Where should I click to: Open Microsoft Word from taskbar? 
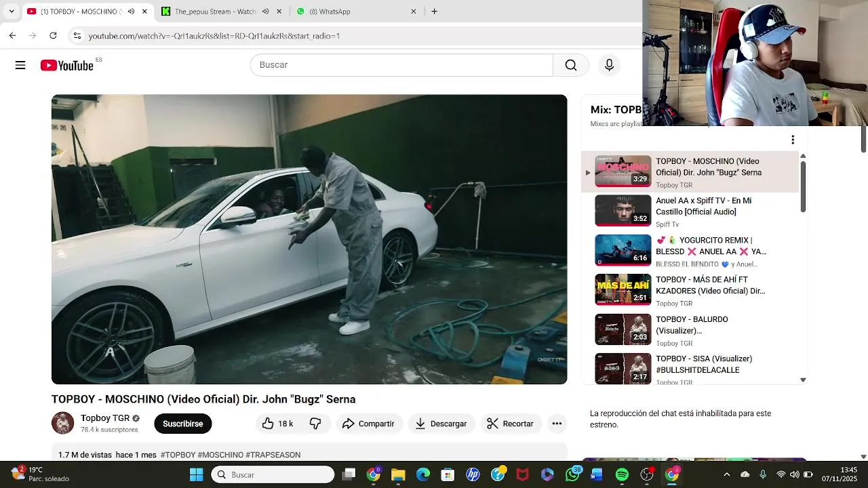597,474
